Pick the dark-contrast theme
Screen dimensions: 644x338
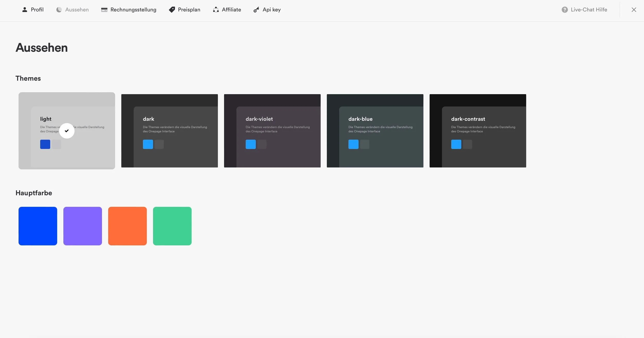coord(478,131)
